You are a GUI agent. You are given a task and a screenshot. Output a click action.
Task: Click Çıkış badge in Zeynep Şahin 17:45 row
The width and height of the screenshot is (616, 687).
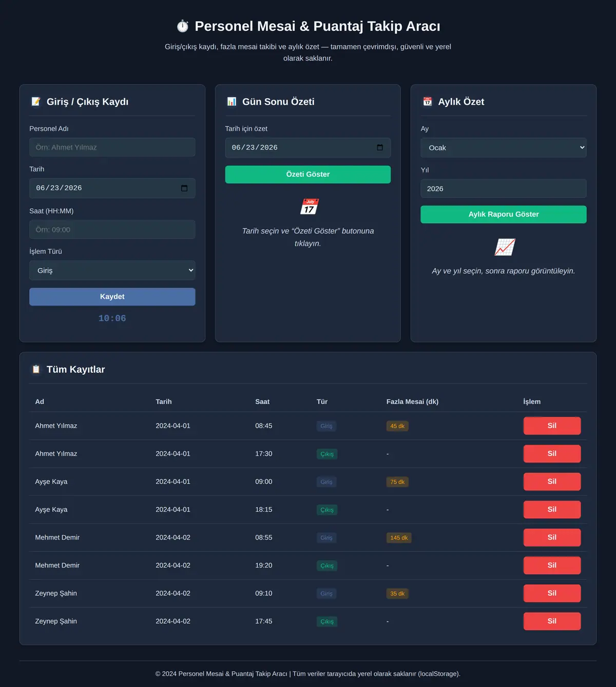pos(327,622)
